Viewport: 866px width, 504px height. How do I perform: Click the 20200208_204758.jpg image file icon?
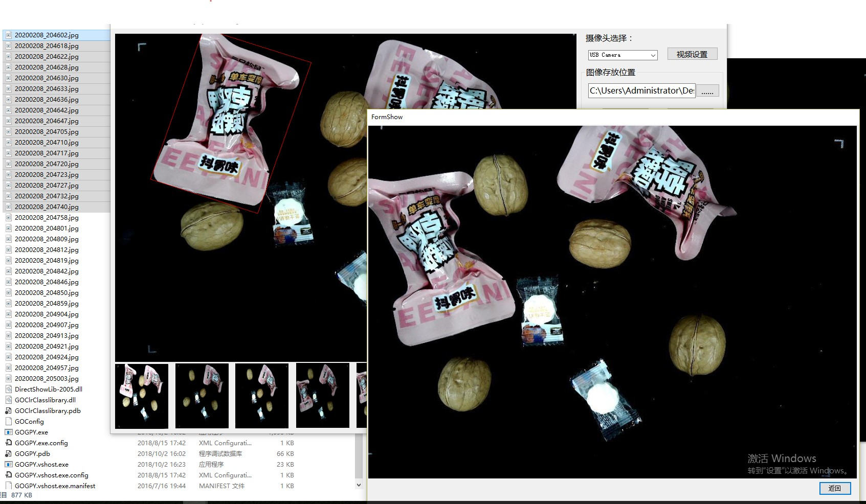pyautogui.click(x=8, y=217)
